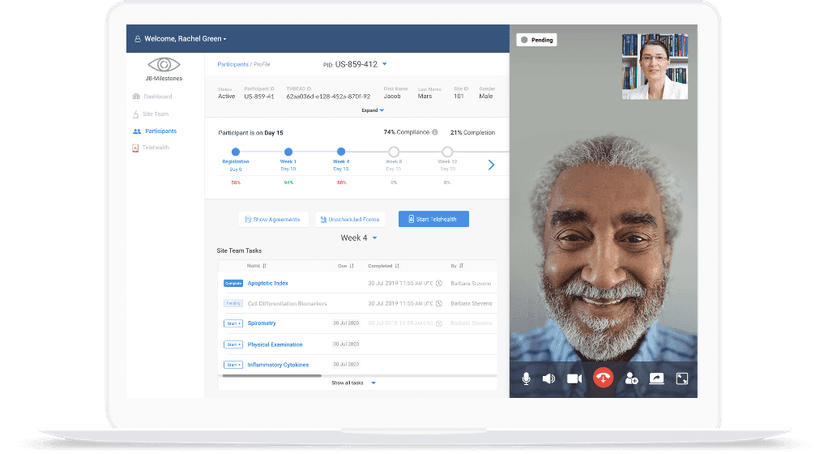Click the Show Agreements button
The height and width of the screenshot is (454, 828).
click(273, 219)
